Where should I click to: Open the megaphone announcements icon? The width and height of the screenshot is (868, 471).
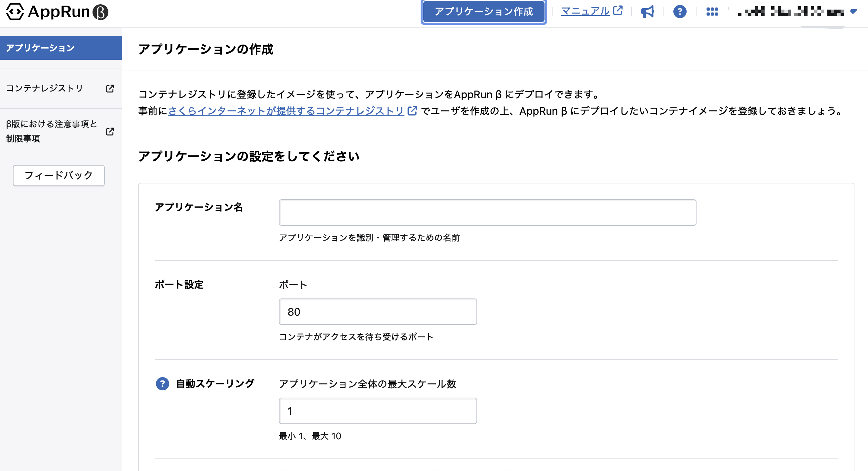click(647, 12)
